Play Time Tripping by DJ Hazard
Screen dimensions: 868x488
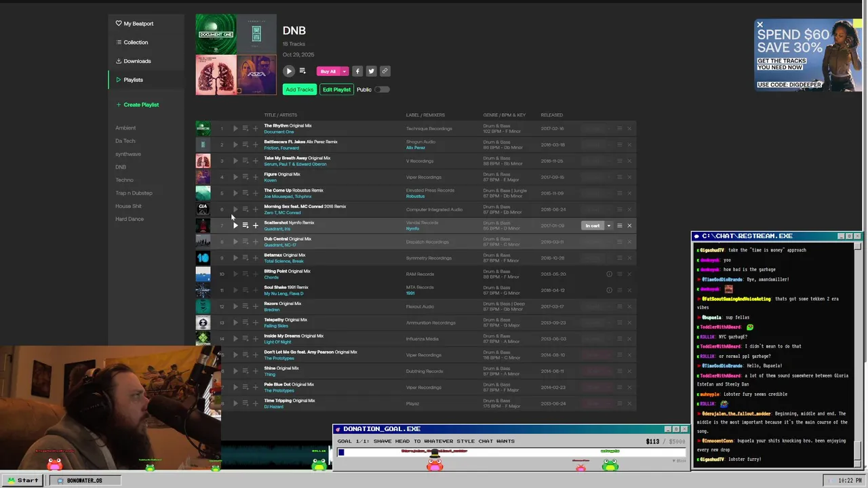coord(235,404)
